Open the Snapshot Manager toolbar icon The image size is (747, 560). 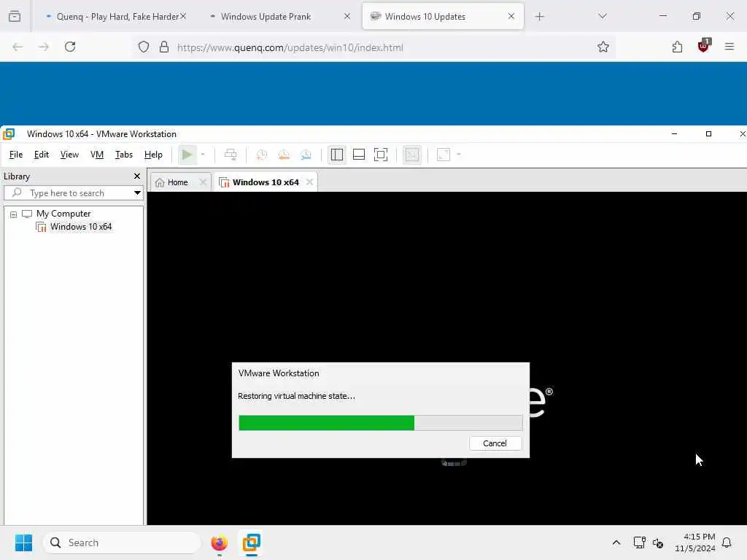[306, 155]
